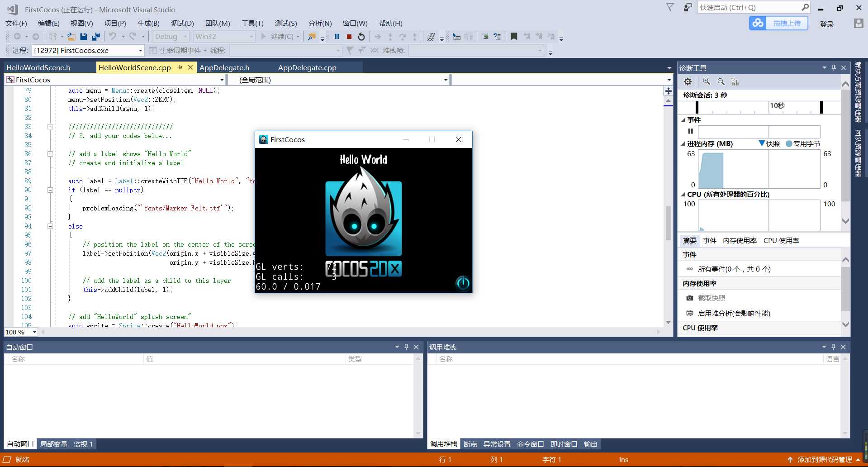The height and width of the screenshot is (467, 868).
Task: Open user account avatar icon
Action: click(x=859, y=24)
